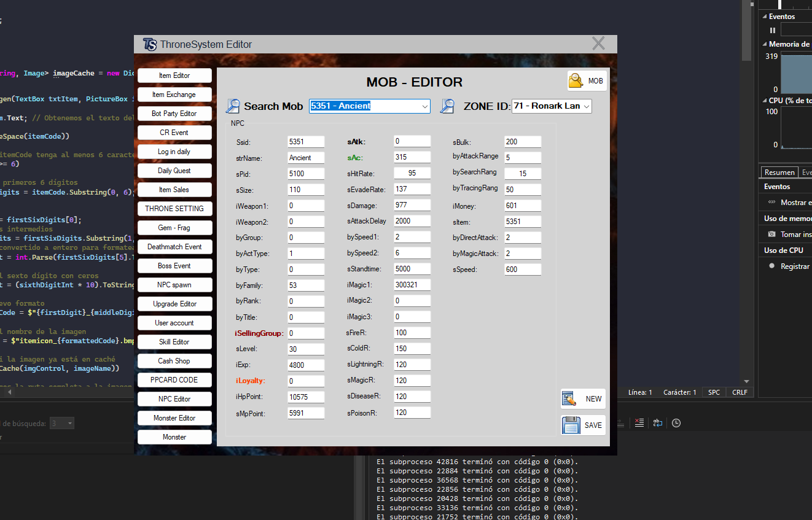The height and width of the screenshot is (520, 812).
Task: Click the magnifier icon beside ZONE ID
Action: coord(447,106)
